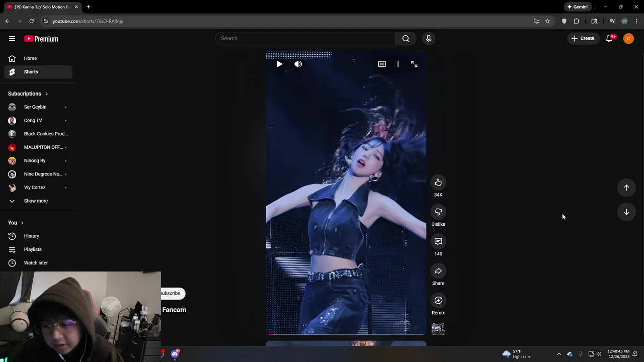Expand Show more subscriptions
The width and height of the screenshot is (644, 362).
38,201
